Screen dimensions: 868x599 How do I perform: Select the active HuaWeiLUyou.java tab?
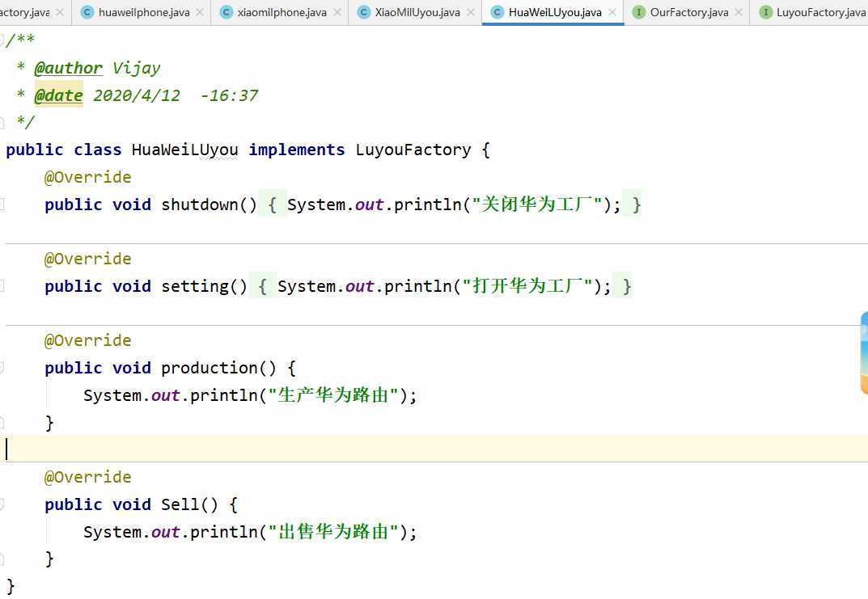555,12
